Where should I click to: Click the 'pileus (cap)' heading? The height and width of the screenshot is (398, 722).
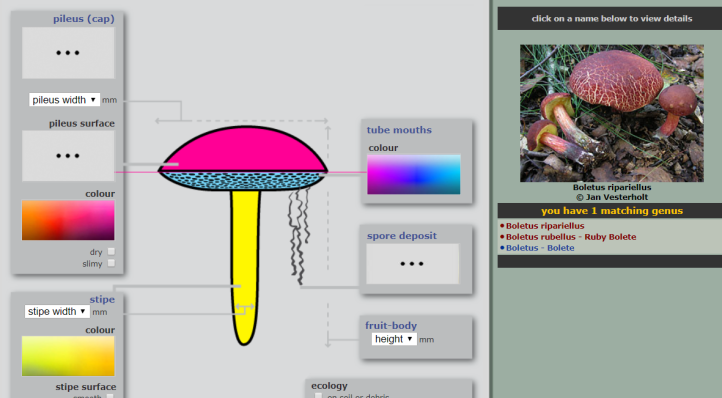[84, 19]
